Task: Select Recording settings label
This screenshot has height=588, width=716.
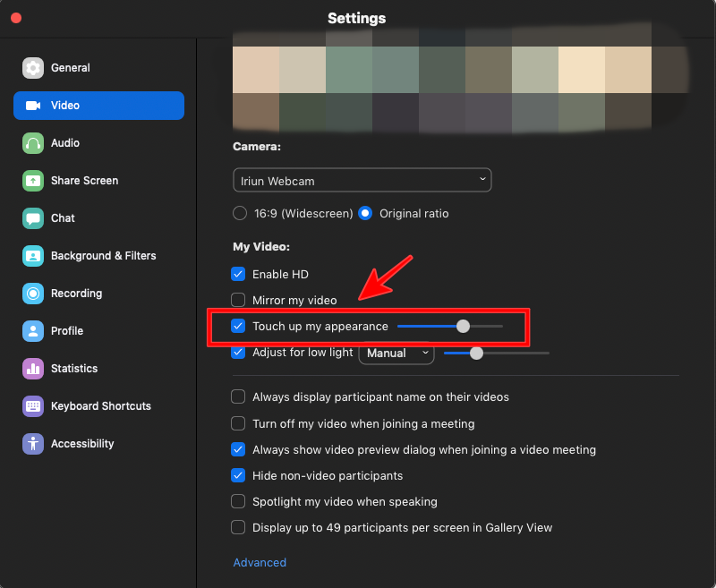Action: point(76,294)
